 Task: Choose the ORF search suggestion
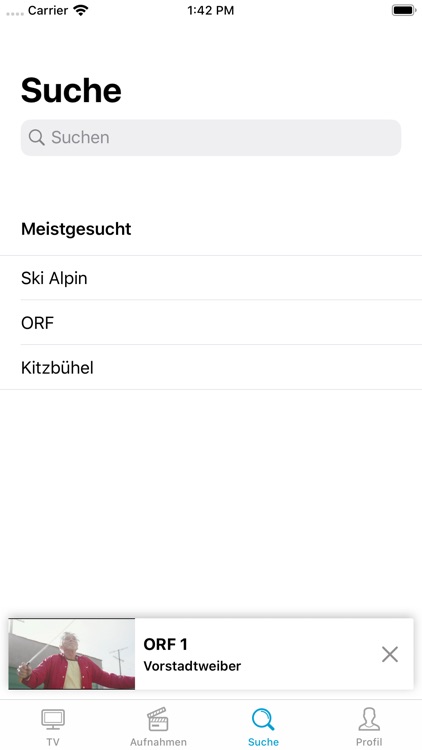pos(211,322)
